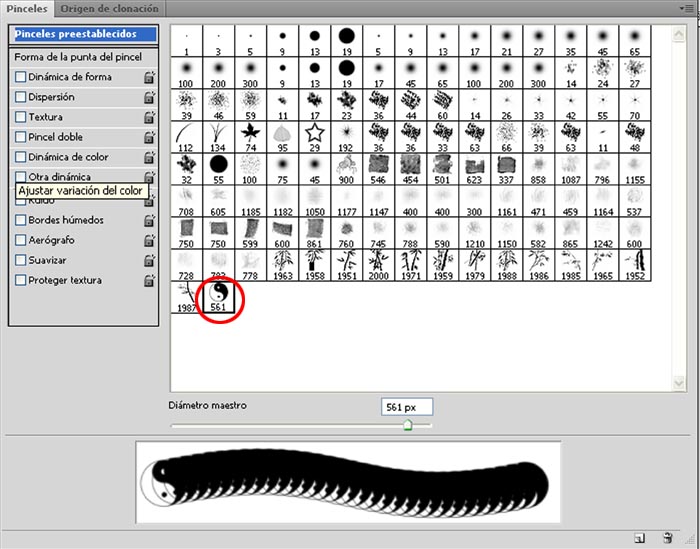
Task: Click the Diámetro maestro slider handle
Action: tap(408, 425)
